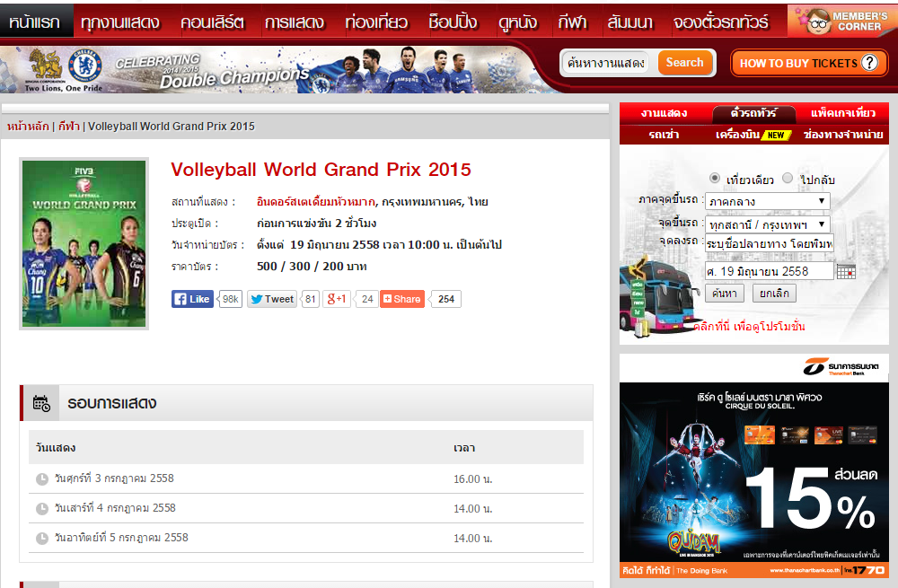The width and height of the screenshot is (898, 588).
Task: Click the ค้นหางานแสดง search box
Action: point(607,63)
